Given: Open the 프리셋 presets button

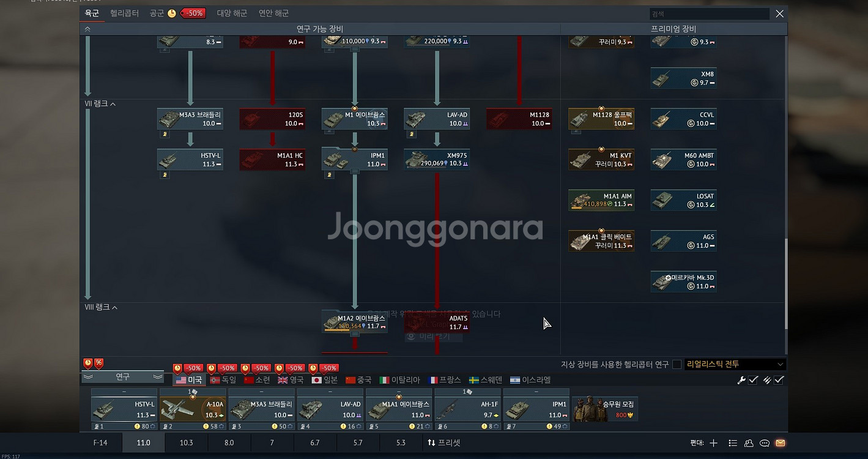Looking at the screenshot, I should (443, 442).
